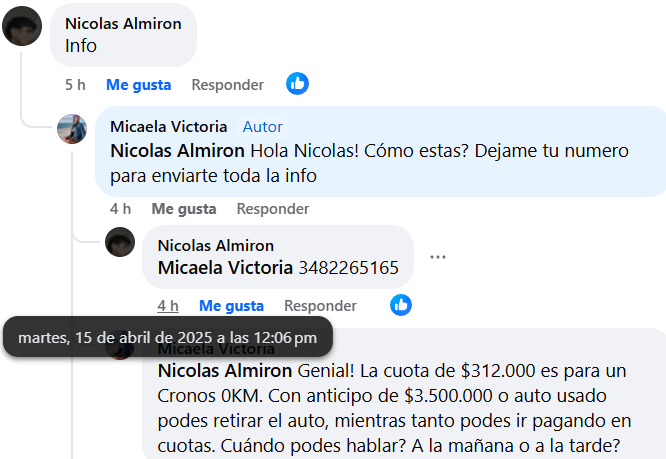Open Nicolas Almiron's avatar on the phone number reply
Image resolution: width=666 pixels, height=459 pixels.
tap(120, 242)
